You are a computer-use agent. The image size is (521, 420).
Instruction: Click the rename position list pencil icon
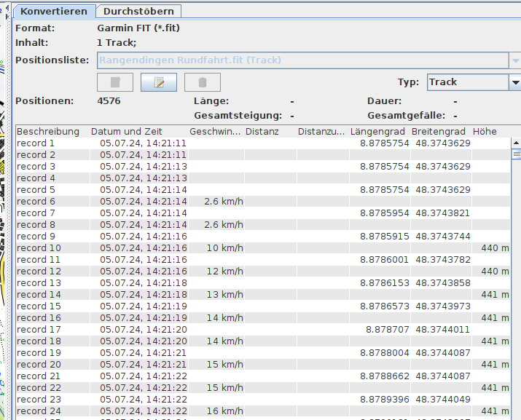point(159,82)
